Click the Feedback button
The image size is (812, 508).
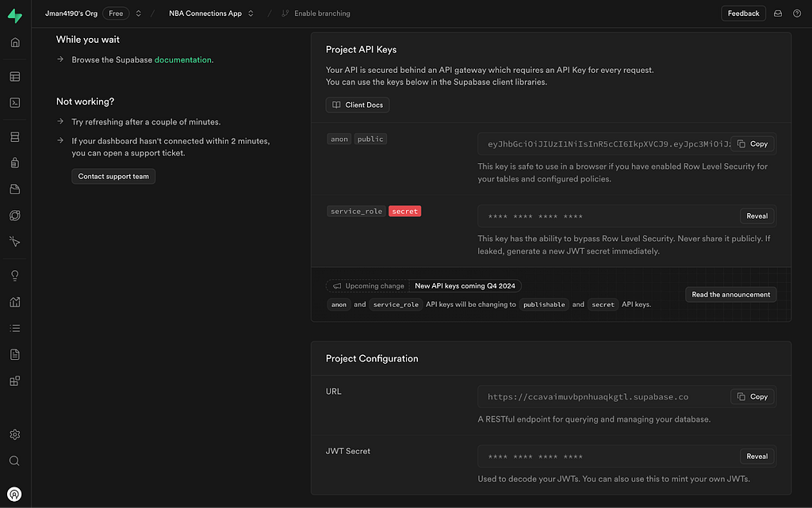tap(743, 13)
